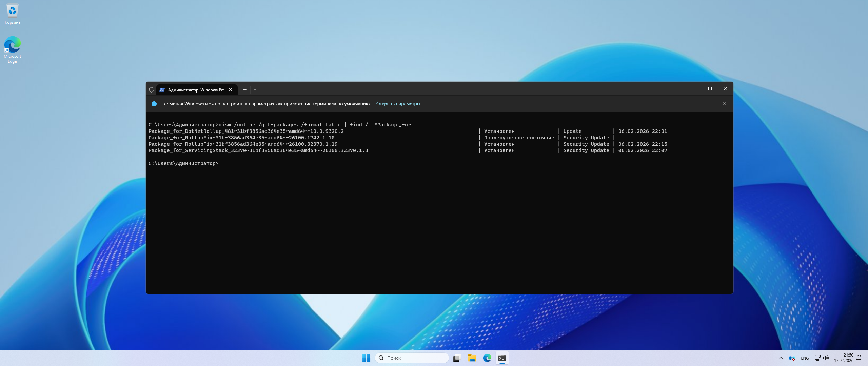Open the volume speaker tray icon
The height and width of the screenshot is (366, 868).
coord(826,358)
